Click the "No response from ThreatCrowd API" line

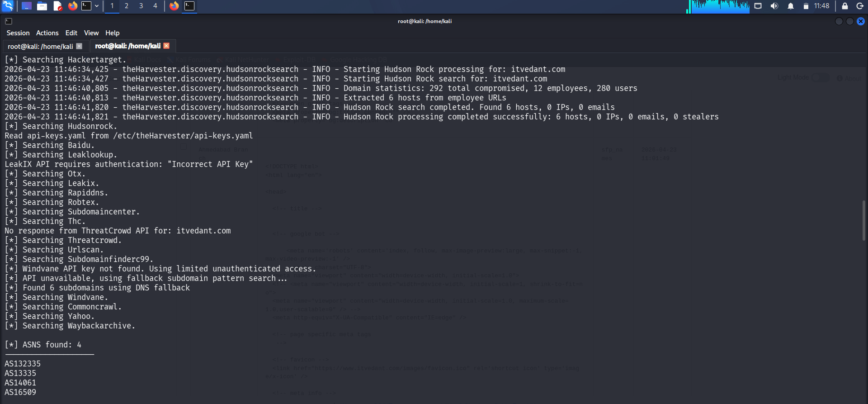click(x=118, y=231)
